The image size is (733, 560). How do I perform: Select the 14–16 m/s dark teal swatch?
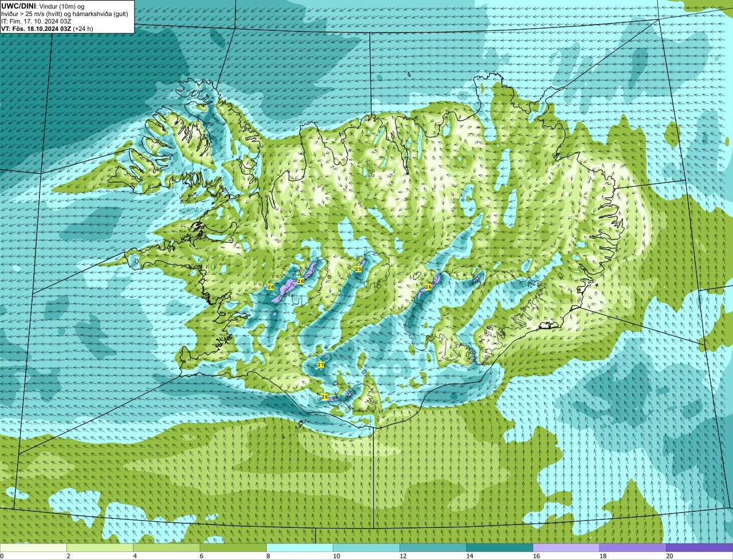[499, 547]
